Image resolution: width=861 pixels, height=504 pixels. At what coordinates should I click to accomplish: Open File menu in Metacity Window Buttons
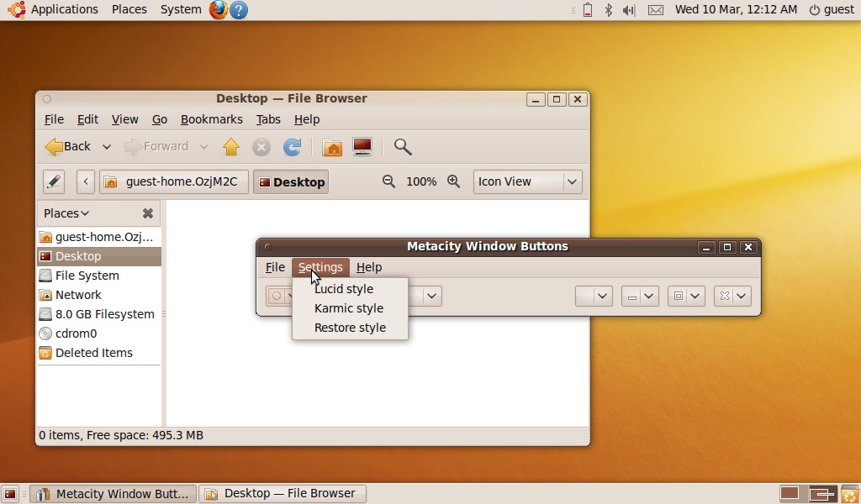pyautogui.click(x=275, y=267)
